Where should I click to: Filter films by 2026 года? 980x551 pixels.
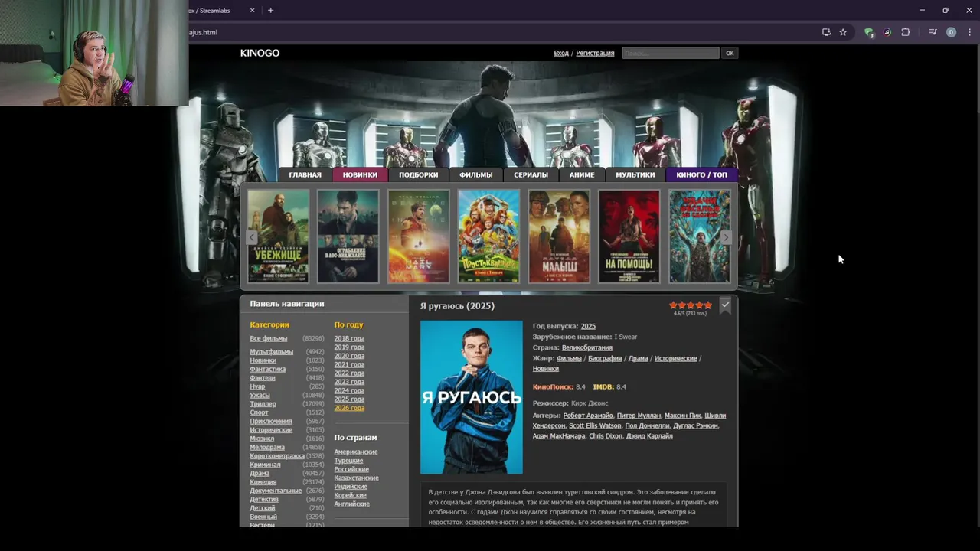pos(349,408)
